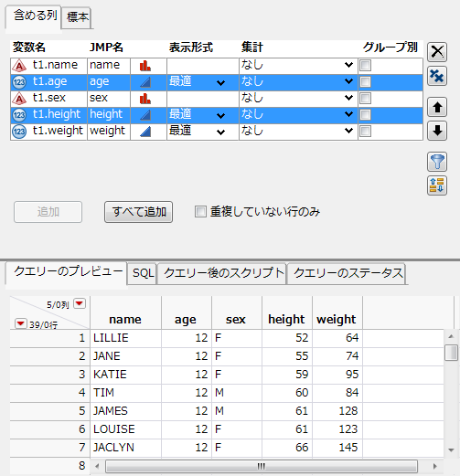Click the nominal type icon for t1.name
Viewport: 460px width, 476px height.
click(x=19, y=66)
